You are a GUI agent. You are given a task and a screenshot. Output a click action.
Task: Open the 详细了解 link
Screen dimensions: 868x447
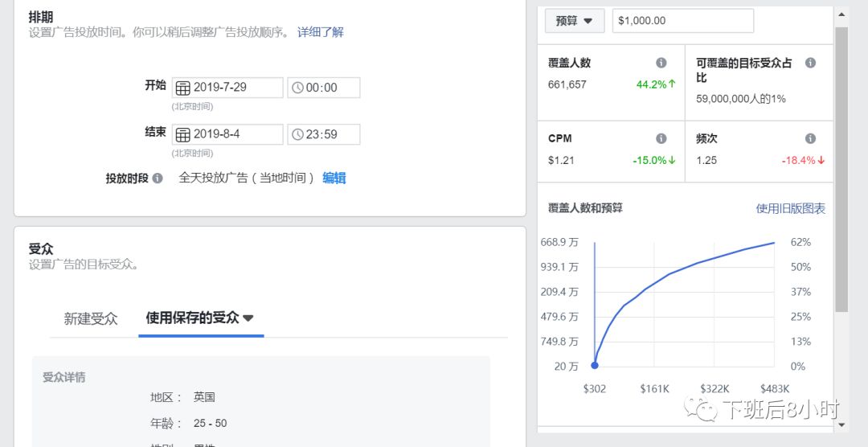pos(321,31)
